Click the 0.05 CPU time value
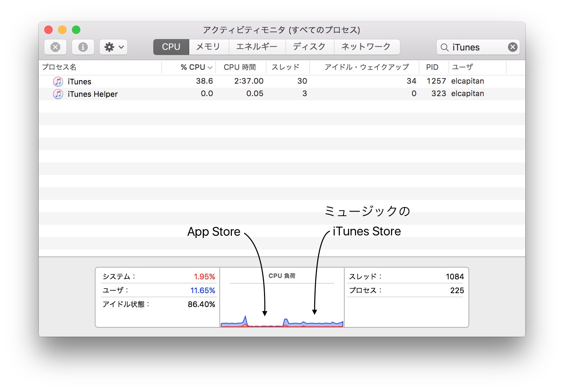This screenshot has height=392, width=564. coord(255,93)
